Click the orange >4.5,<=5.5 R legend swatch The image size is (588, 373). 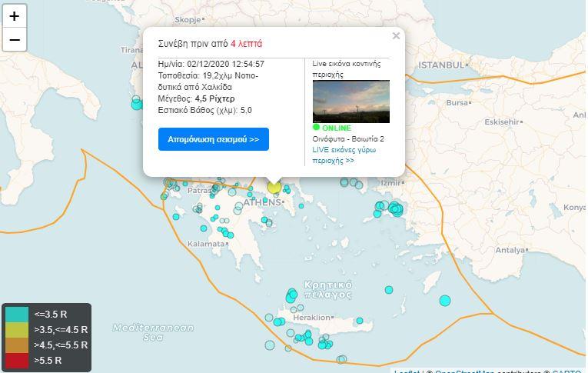[17, 345]
